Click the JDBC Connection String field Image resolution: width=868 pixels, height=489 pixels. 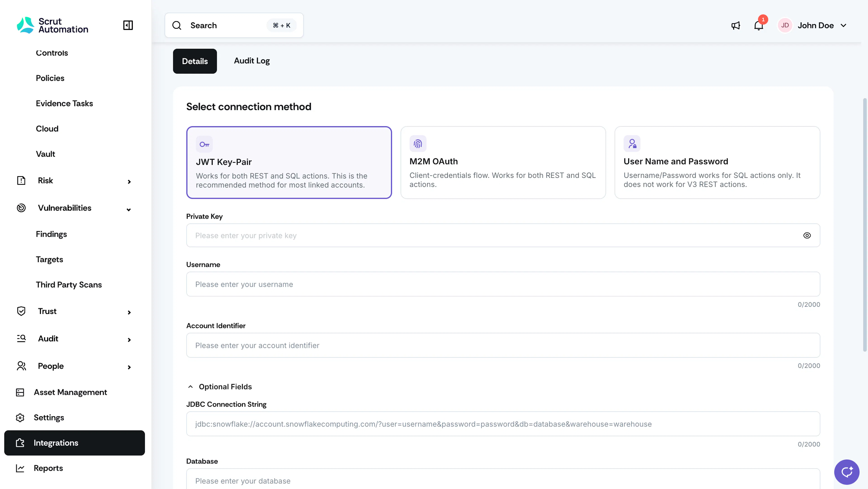(x=503, y=424)
